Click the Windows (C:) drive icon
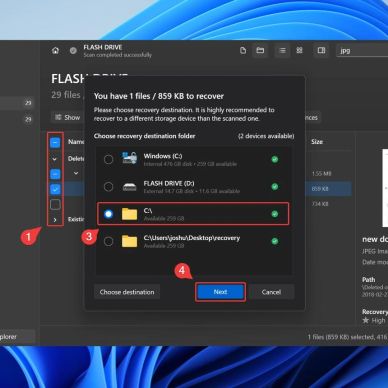 click(129, 158)
